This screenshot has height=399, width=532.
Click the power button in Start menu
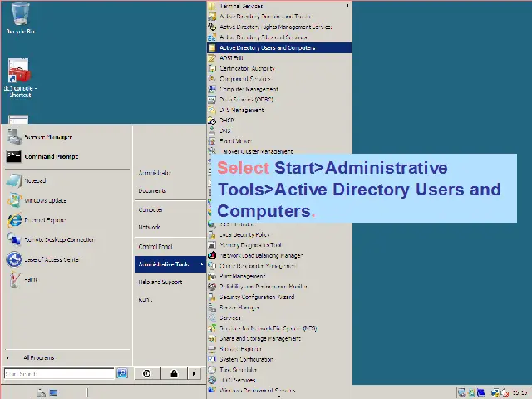pyautogui.click(x=147, y=373)
